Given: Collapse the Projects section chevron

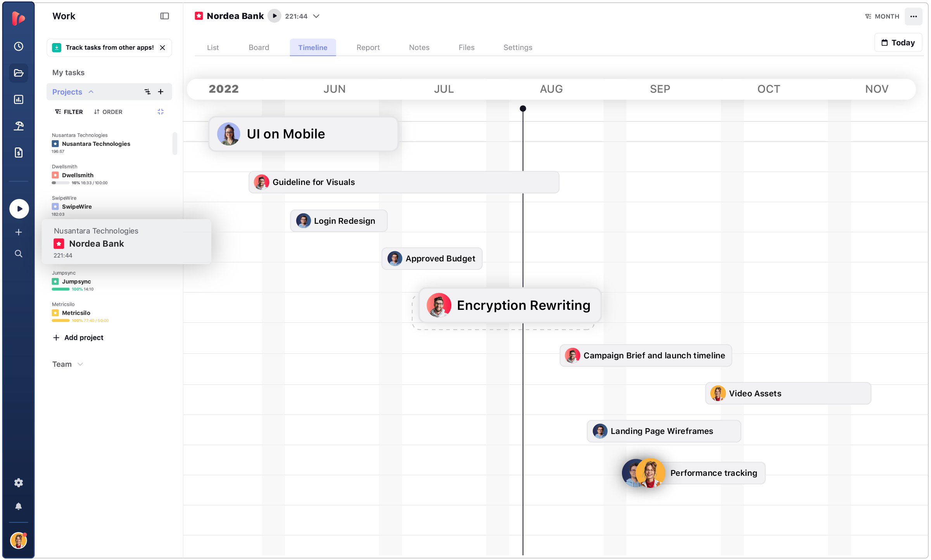Looking at the screenshot, I should click(x=92, y=92).
